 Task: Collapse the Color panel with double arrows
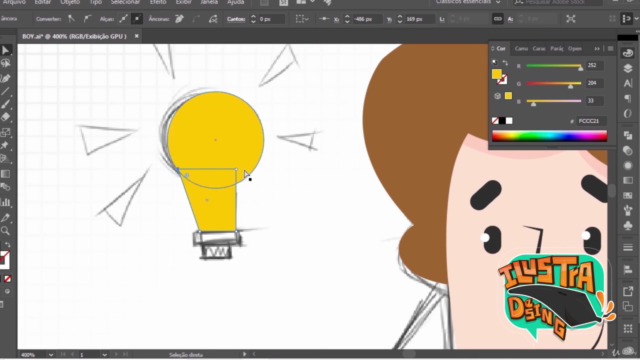tap(597, 49)
